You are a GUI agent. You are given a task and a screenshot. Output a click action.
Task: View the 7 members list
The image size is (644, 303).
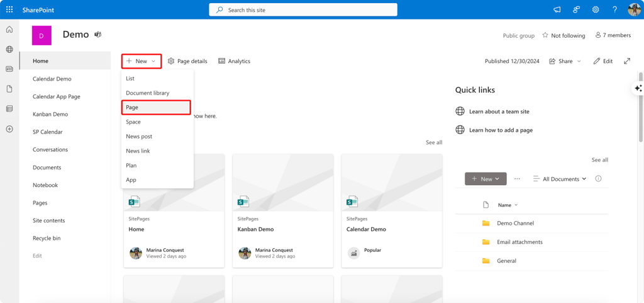(x=613, y=35)
